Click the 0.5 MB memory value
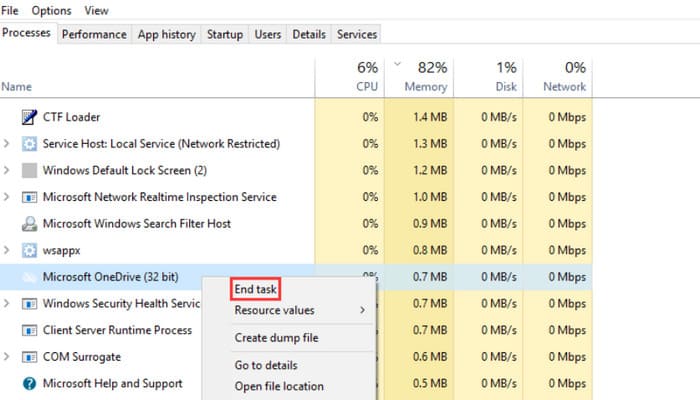 coord(430,383)
